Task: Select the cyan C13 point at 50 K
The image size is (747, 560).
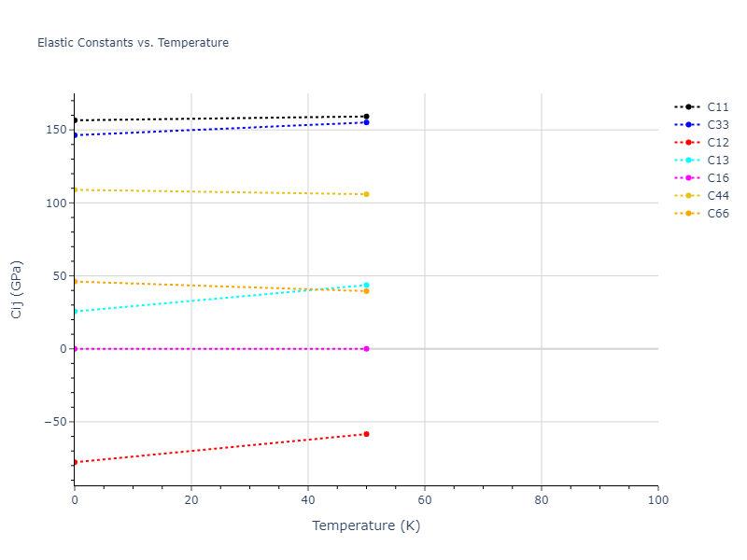Action: coord(366,285)
